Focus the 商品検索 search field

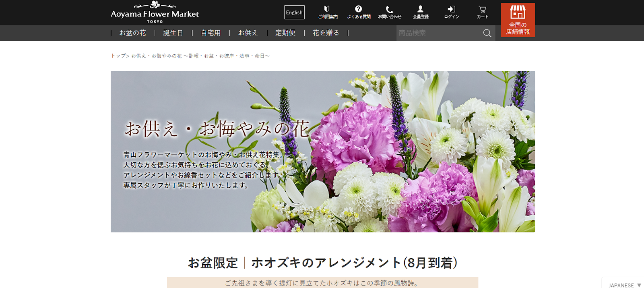(439, 33)
